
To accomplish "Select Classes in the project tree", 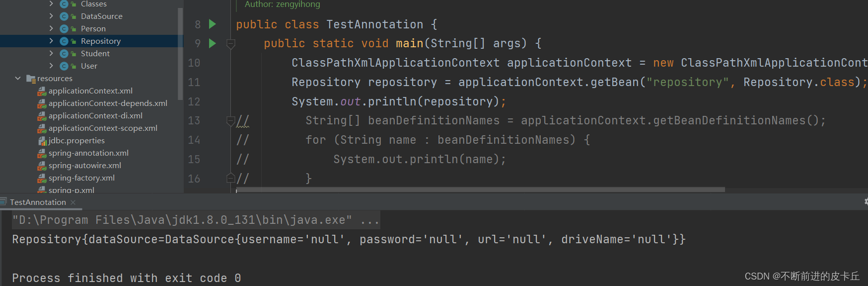I will pos(94,4).
